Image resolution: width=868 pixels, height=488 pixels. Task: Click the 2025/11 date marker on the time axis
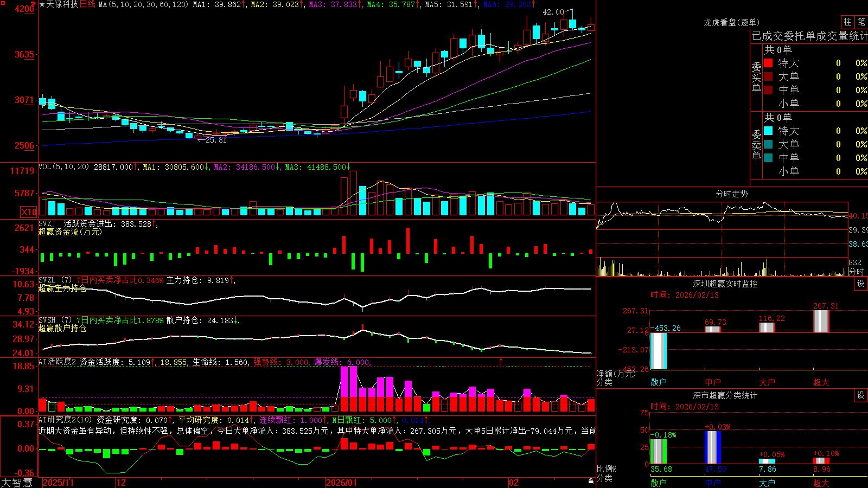pos(58,483)
